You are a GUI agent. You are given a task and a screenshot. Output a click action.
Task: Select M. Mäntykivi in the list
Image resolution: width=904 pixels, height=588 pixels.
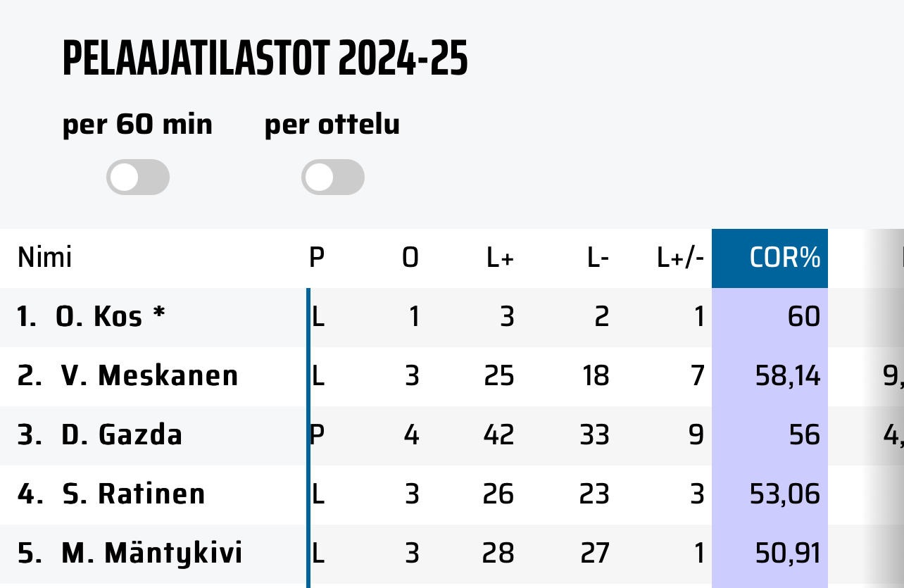[x=151, y=553]
